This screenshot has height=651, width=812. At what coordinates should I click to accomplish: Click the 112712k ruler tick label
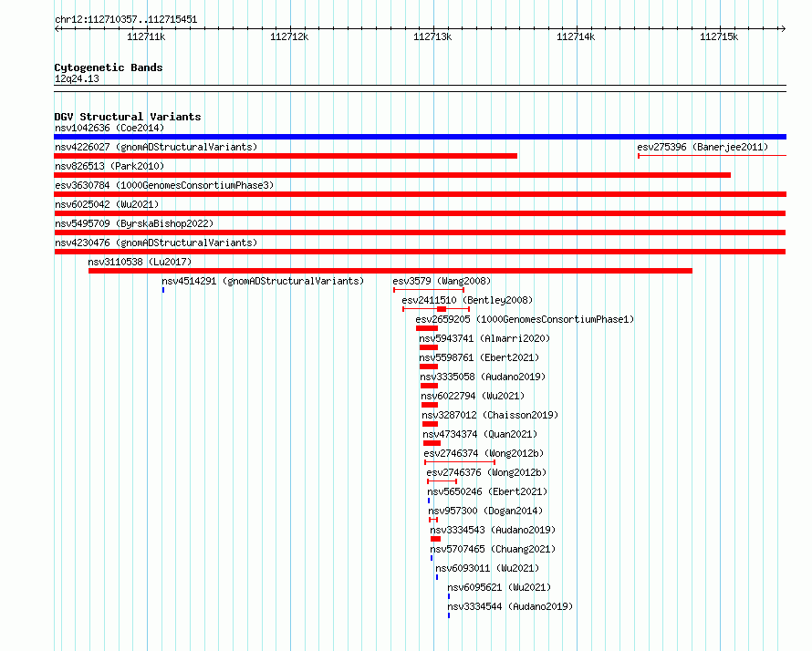[289, 36]
